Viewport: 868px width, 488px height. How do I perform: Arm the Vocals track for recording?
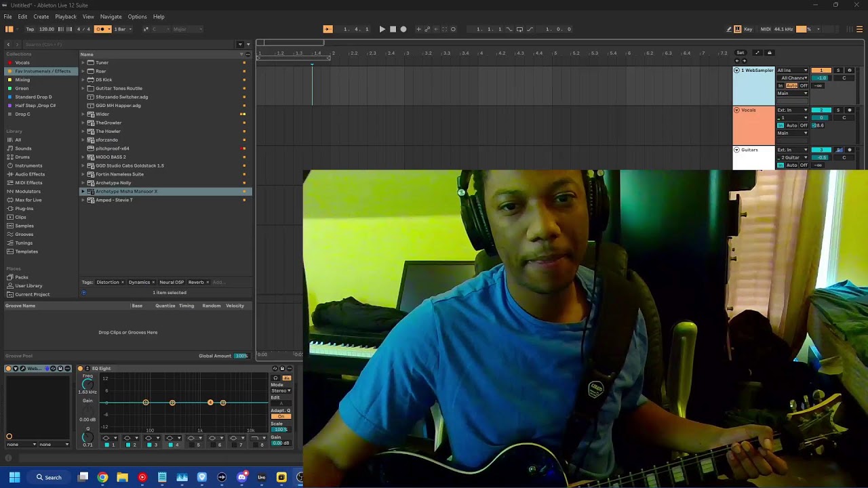850,110
